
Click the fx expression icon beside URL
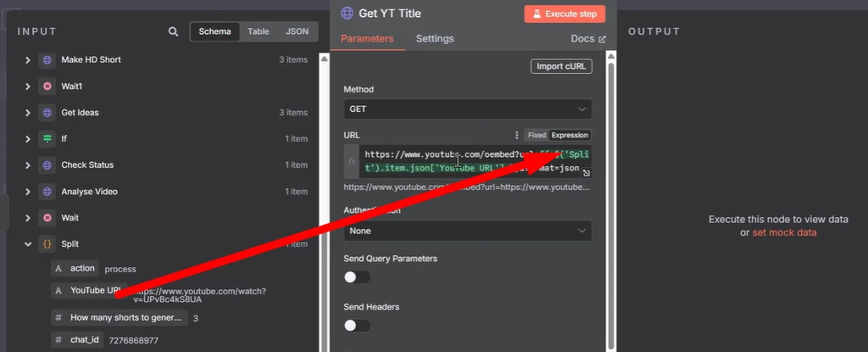[x=352, y=162]
